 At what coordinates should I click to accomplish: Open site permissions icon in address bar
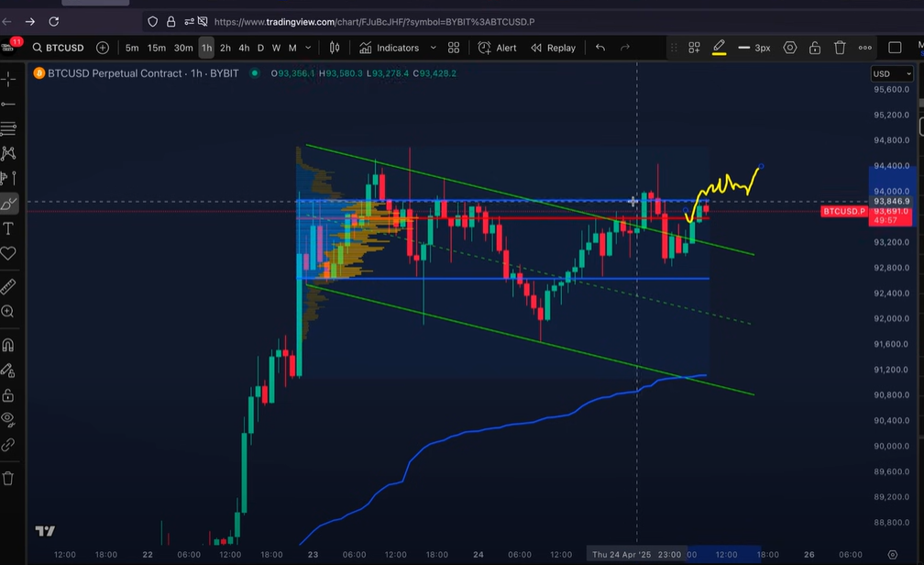coord(189,22)
